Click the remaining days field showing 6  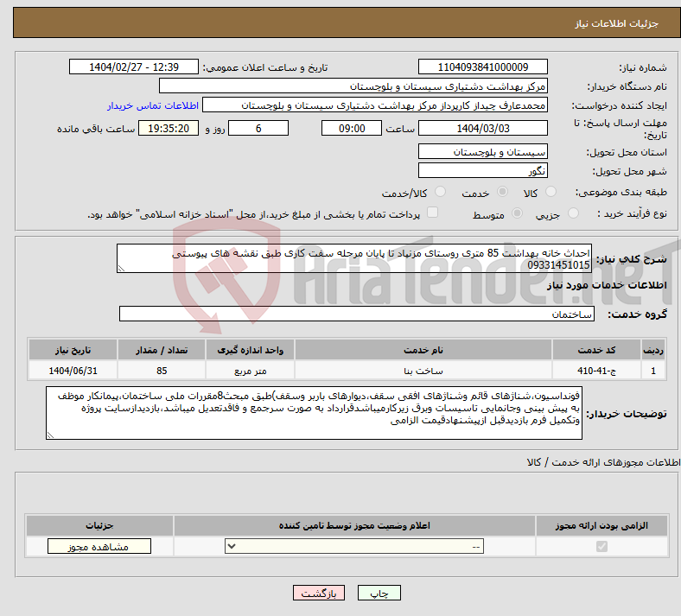[258, 128]
